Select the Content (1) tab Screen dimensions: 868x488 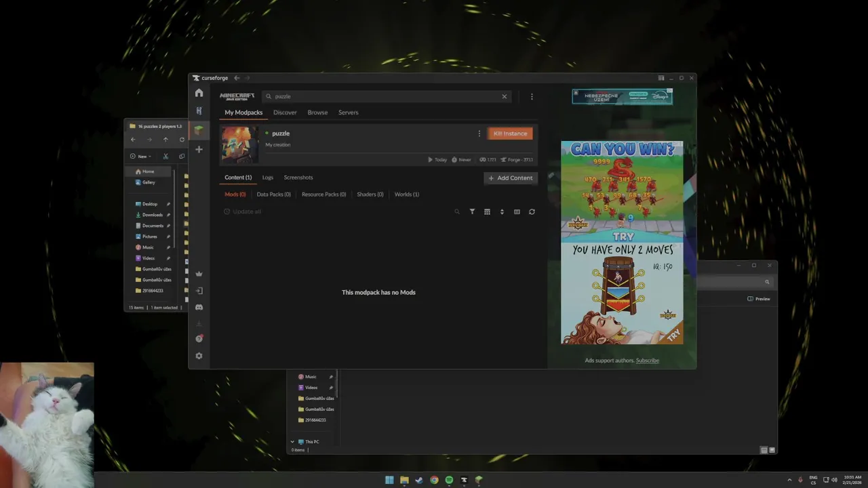[238, 178]
